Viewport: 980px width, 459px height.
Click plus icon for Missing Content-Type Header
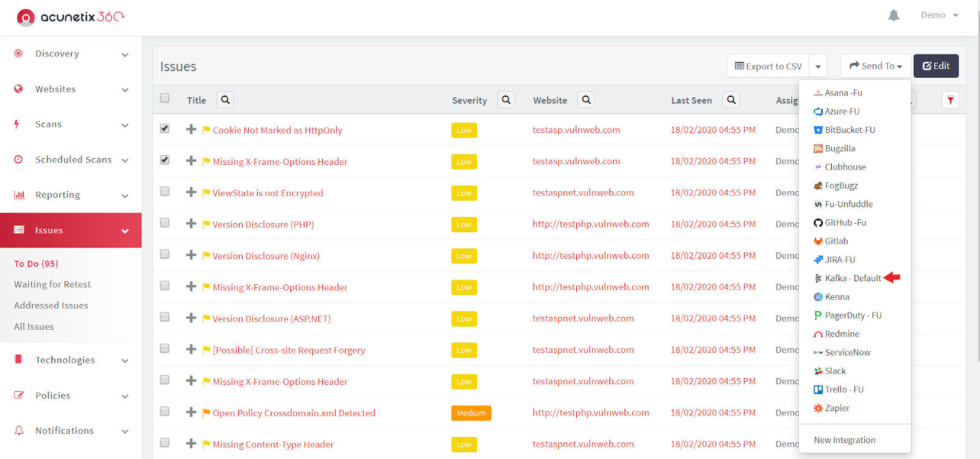pyautogui.click(x=191, y=444)
